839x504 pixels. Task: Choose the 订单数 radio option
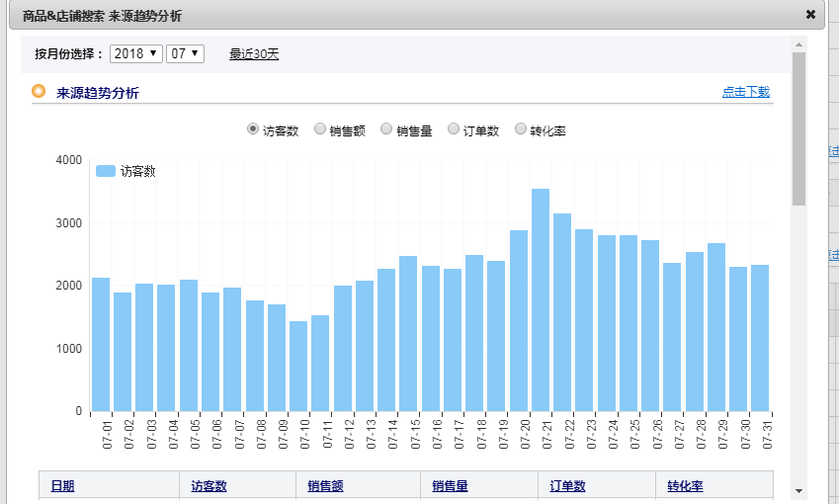[x=454, y=129]
